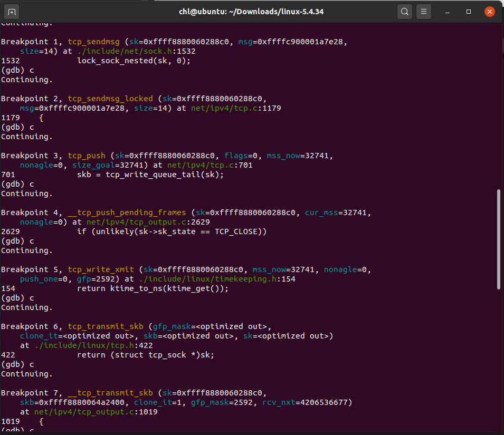Close the terminal window
The image size is (504, 435).
490,12
